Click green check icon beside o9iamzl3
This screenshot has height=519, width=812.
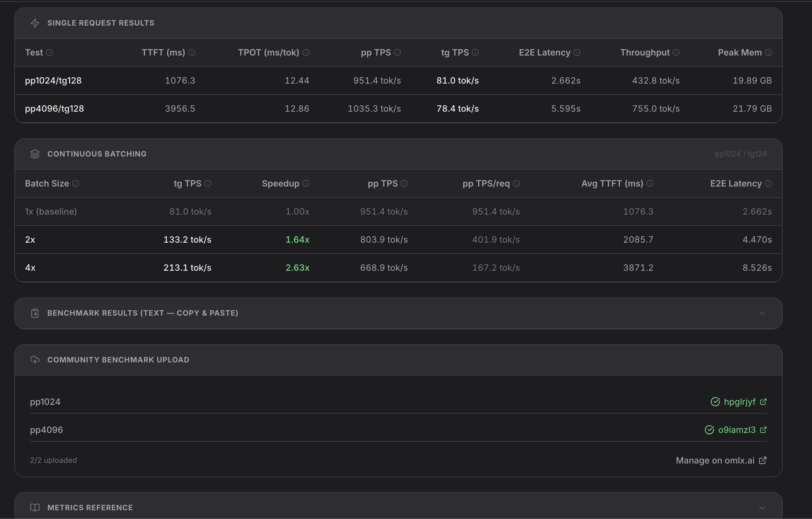pyautogui.click(x=709, y=430)
